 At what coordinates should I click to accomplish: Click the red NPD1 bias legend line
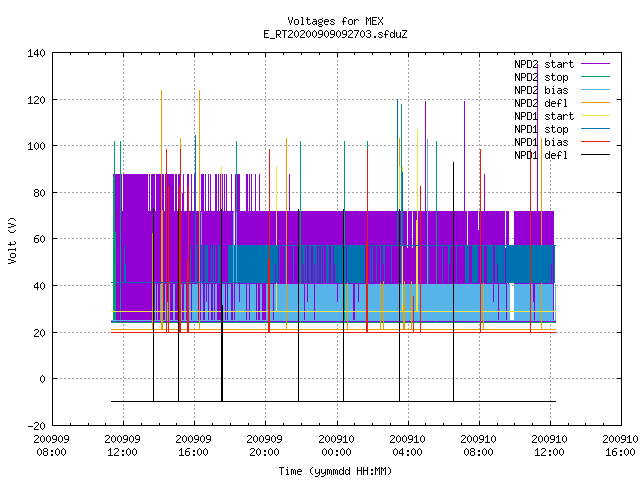[595, 142]
